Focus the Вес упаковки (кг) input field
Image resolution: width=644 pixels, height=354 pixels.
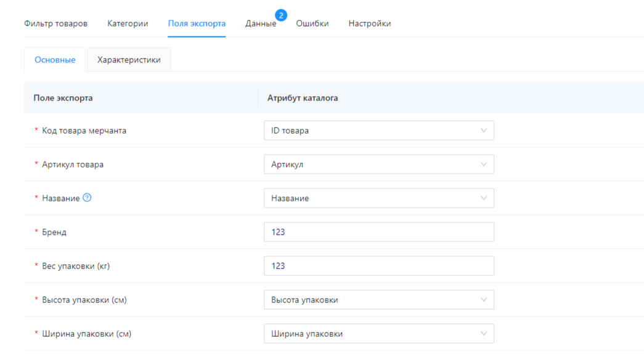(x=378, y=266)
